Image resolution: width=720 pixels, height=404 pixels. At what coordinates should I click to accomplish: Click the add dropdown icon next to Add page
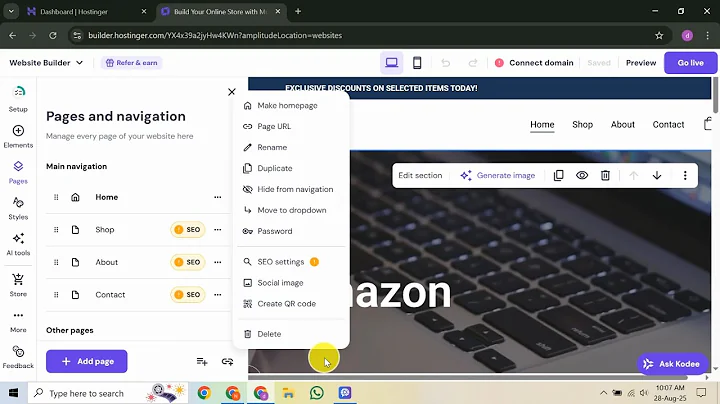point(202,362)
